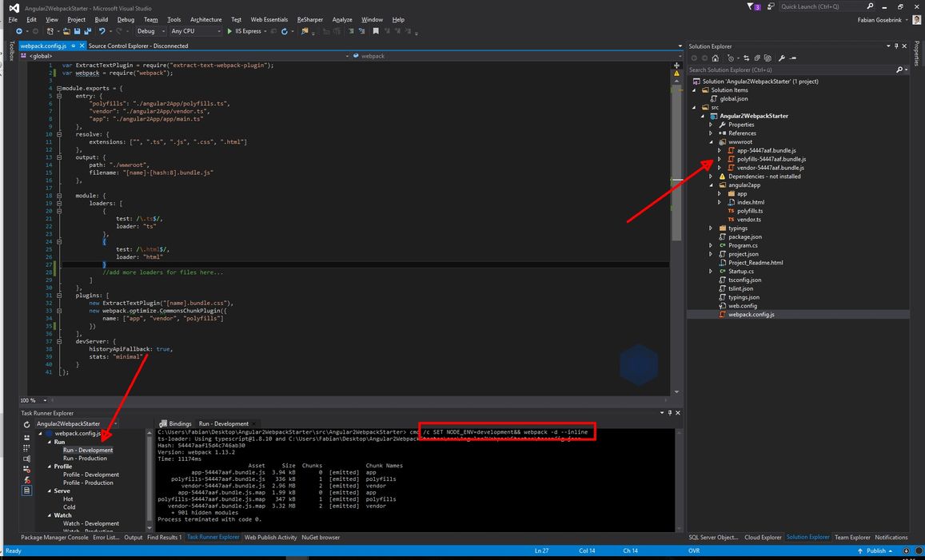Screen dimensions: 925x560
Task: Open the Team Explorer tab at bottom right
Action: click(852, 537)
